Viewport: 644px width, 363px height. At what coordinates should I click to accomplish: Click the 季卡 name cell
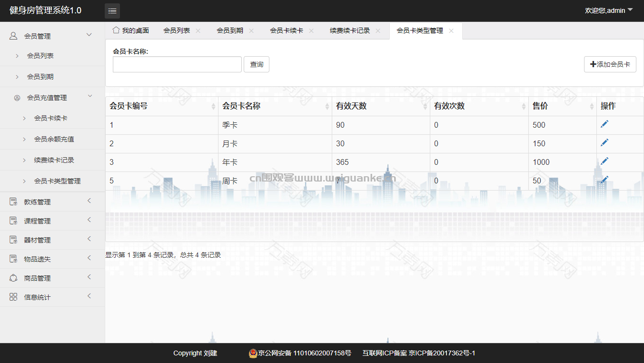pos(275,125)
